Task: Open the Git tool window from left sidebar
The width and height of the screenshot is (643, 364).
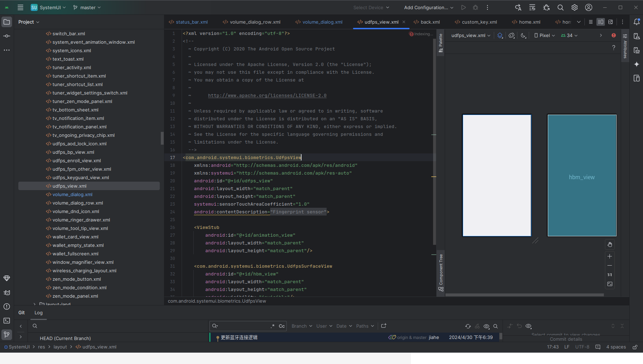Action: (6, 335)
